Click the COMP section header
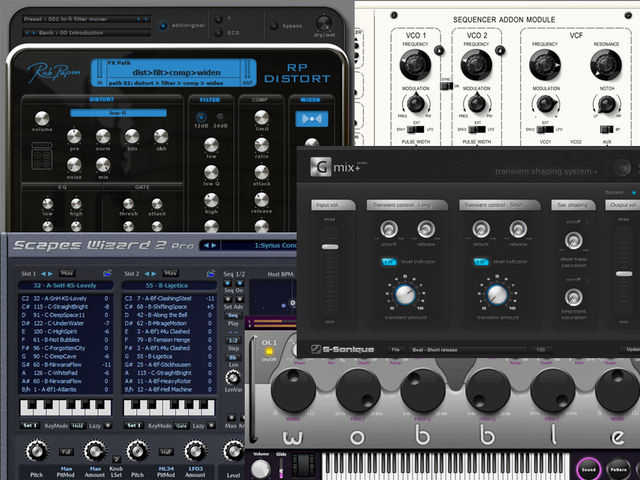The width and height of the screenshot is (640, 480). pos(260,100)
